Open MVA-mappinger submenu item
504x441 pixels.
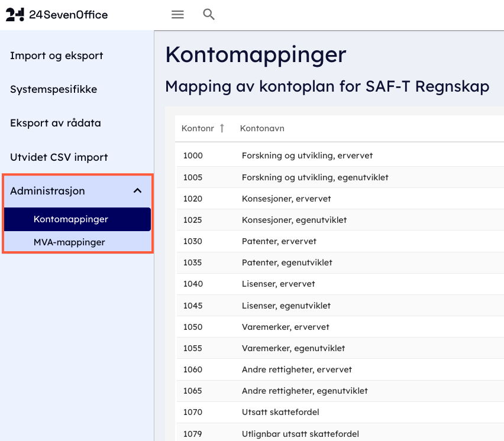pyautogui.click(x=69, y=242)
